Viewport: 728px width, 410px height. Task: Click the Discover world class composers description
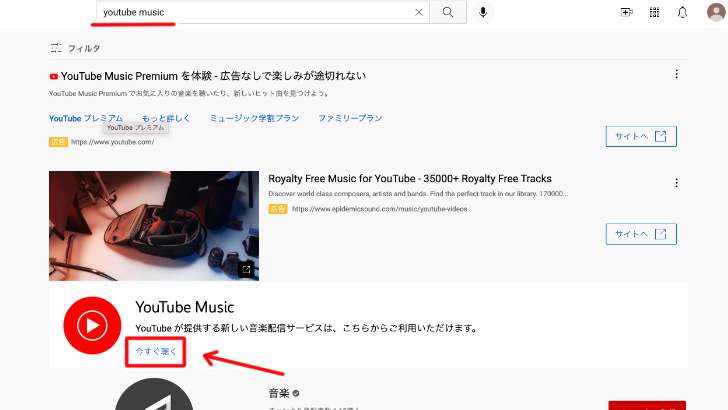point(418,194)
